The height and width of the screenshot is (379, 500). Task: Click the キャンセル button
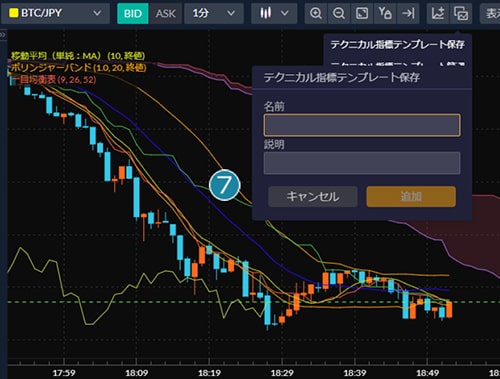[x=313, y=197]
